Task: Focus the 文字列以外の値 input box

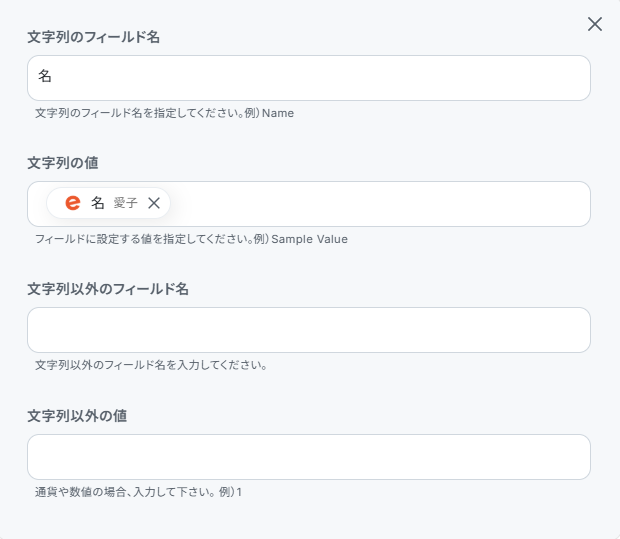Action: coord(309,457)
